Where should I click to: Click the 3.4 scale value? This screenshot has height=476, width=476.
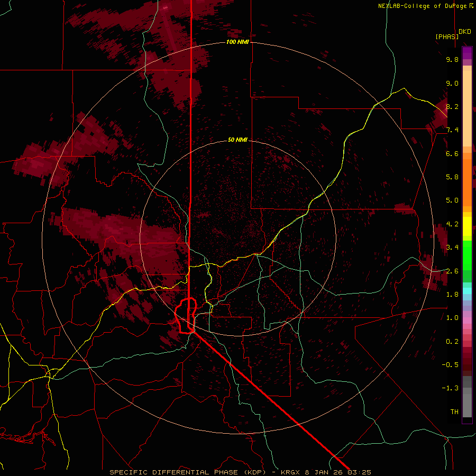tap(452, 248)
